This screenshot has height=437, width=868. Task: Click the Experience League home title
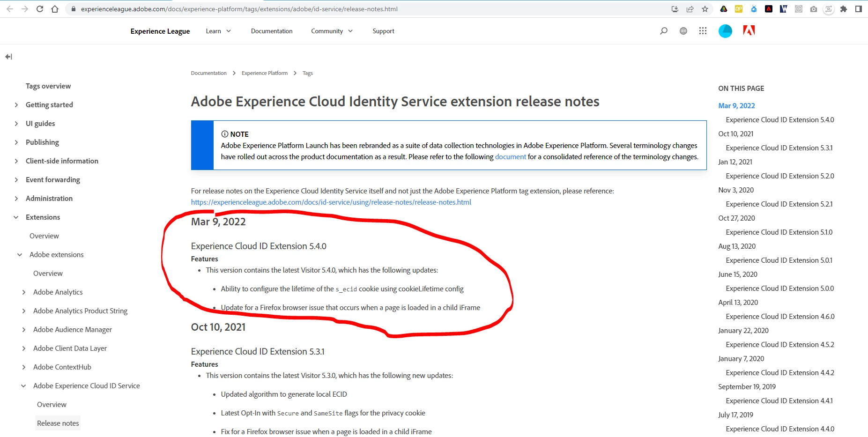click(x=160, y=31)
